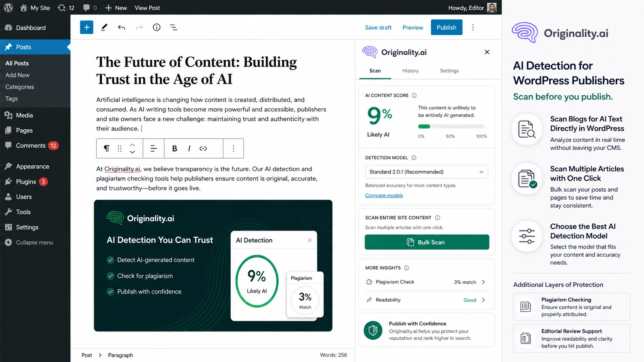Switch to the Scan tab
The image size is (644, 362).
pos(375,71)
